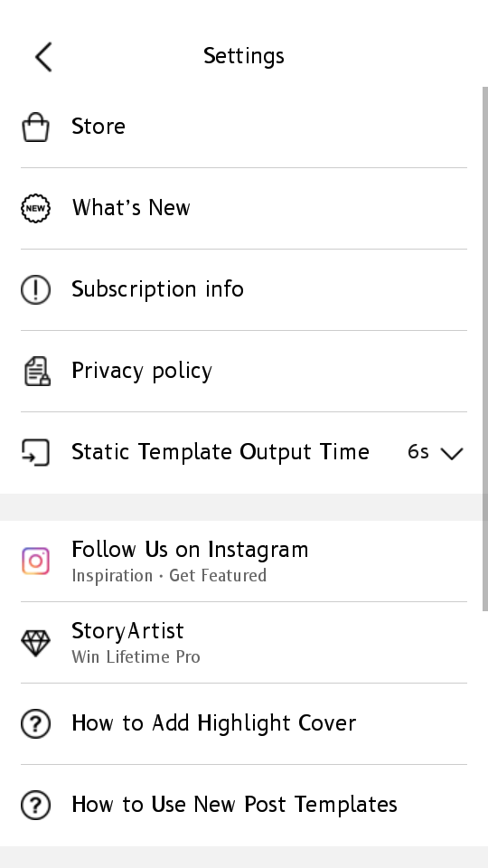Open How to Add Highlight Cover
This screenshot has width=488, height=868.
pyautogui.click(x=244, y=723)
